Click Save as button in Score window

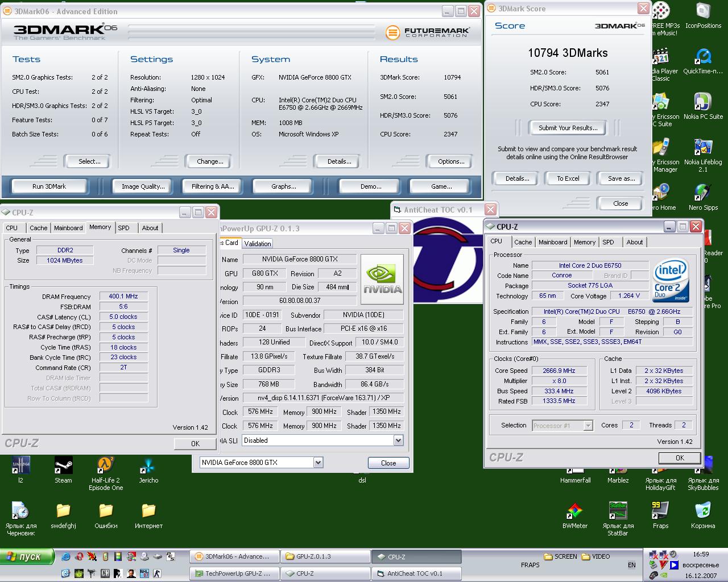coord(622,178)
